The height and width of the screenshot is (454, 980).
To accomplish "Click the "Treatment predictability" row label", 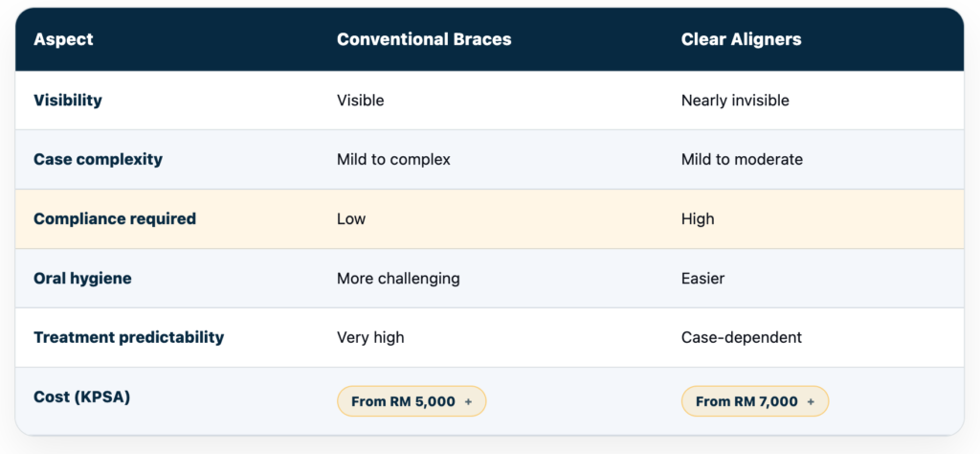I will coord(128,337).
